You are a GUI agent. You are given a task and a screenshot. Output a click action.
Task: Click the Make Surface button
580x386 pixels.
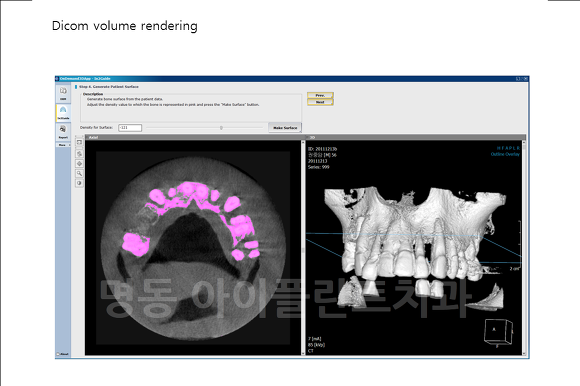285,128
